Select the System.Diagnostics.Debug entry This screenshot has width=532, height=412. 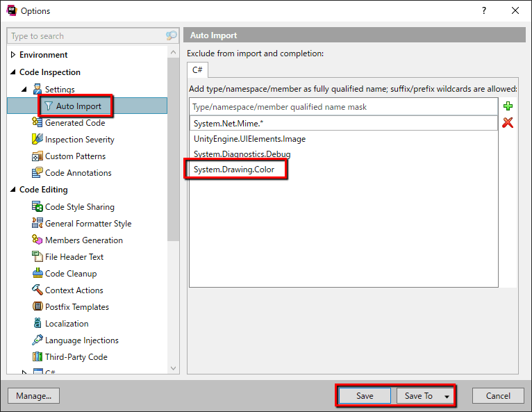(x=343, y=154)
